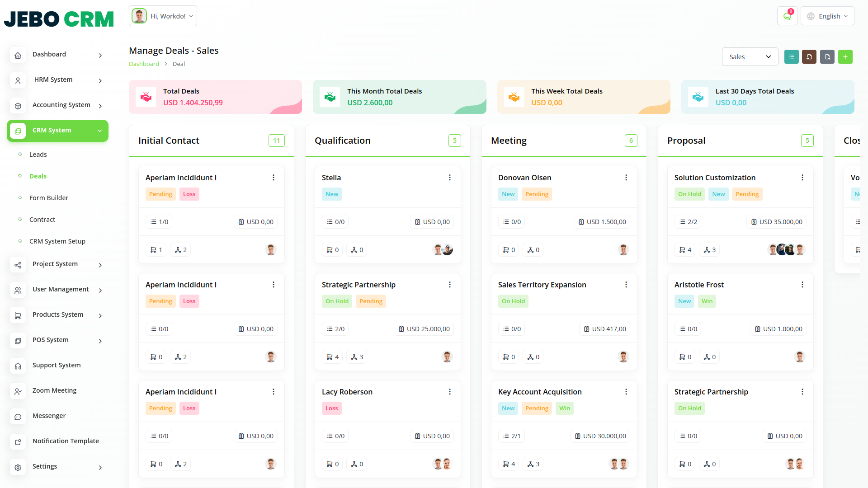The height and width of the screenshot is (488, 868).
Task: Open Form Builder in the CRM submenu
Action: point(49,198)
